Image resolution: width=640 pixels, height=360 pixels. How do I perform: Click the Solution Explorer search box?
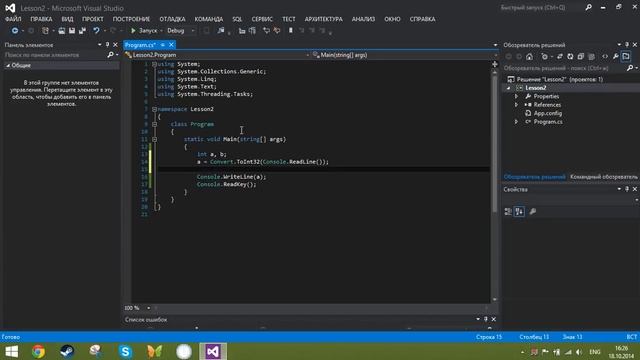tap(565, 68)
